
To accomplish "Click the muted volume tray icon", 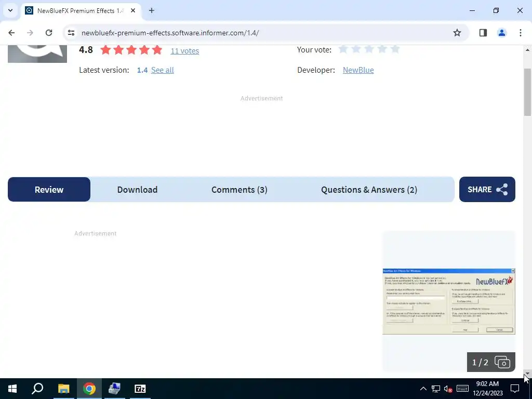I will coord(448,389).
